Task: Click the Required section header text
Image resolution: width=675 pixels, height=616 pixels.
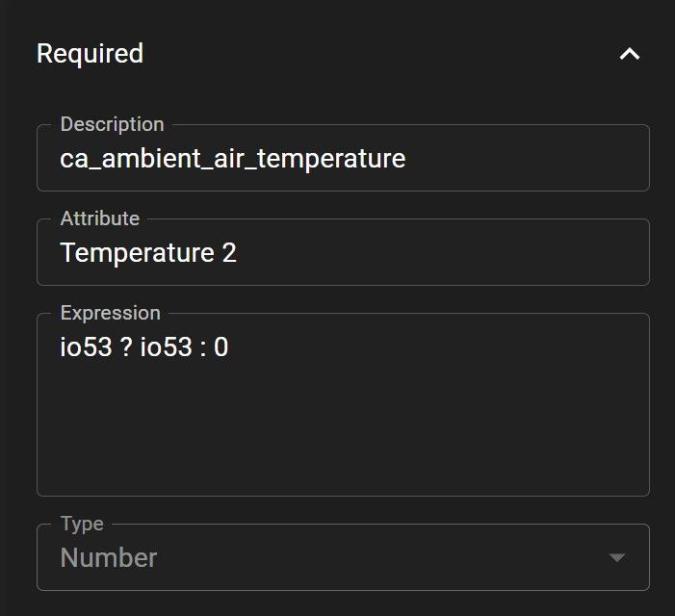Action: click(x=90, y=54)
